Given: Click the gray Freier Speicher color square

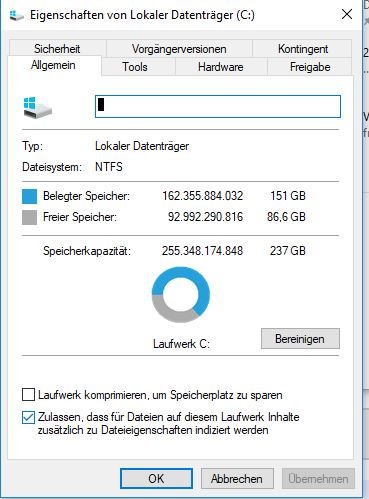Looking at the screenshot, I should pyautogui.click(x=29, y=217).
